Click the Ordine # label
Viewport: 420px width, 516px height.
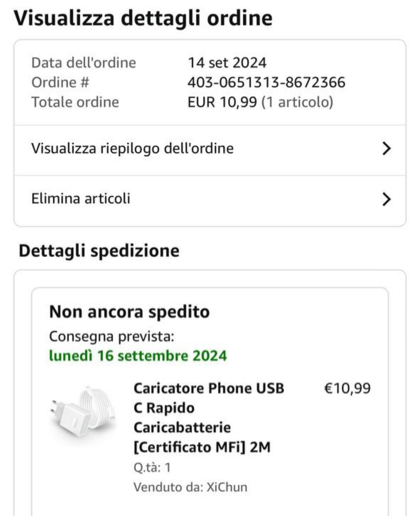60,82
